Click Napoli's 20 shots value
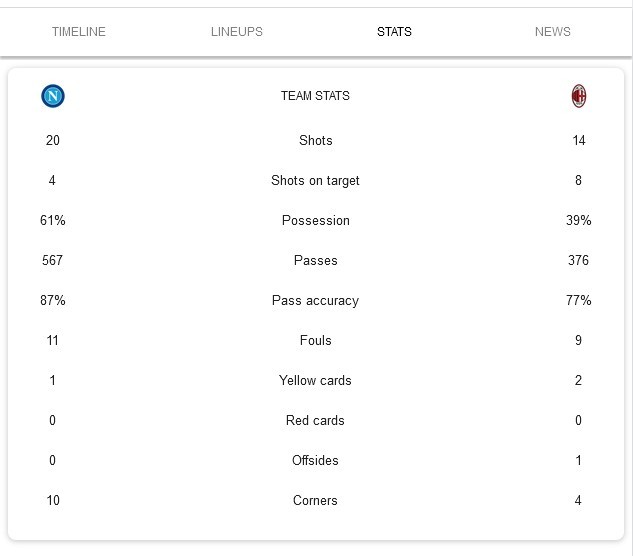The image size is (633, 556). pyautogui.click(x=53, y=141)
